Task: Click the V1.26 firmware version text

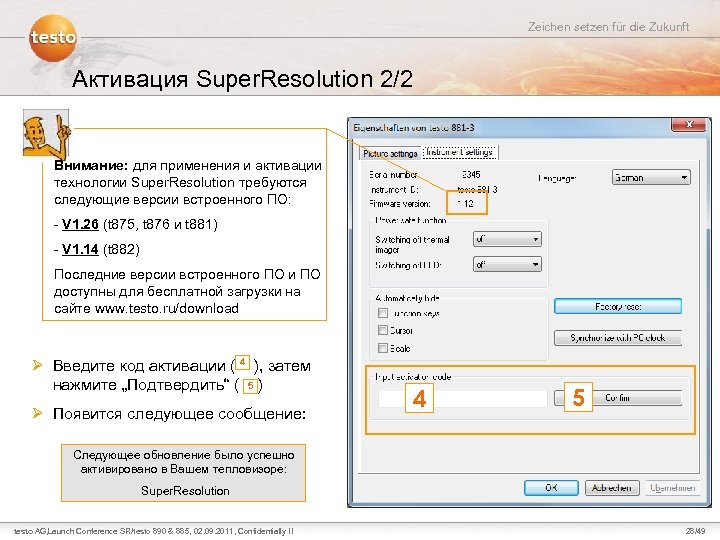Action: (80, 224)
